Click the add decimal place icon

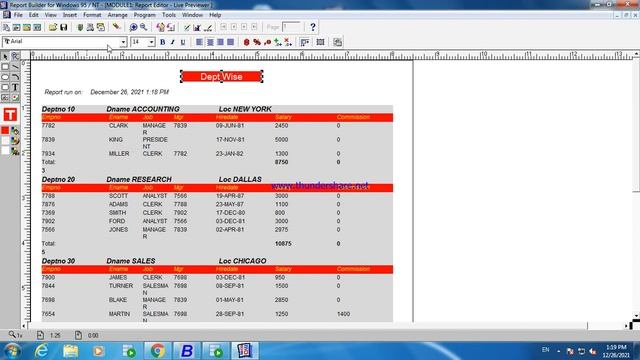click(278, 42)
